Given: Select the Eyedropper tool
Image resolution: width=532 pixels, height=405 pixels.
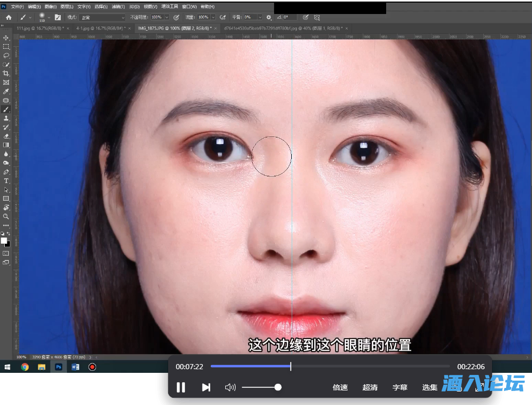Looking at the screenshot, I should (x=6, y=91).
